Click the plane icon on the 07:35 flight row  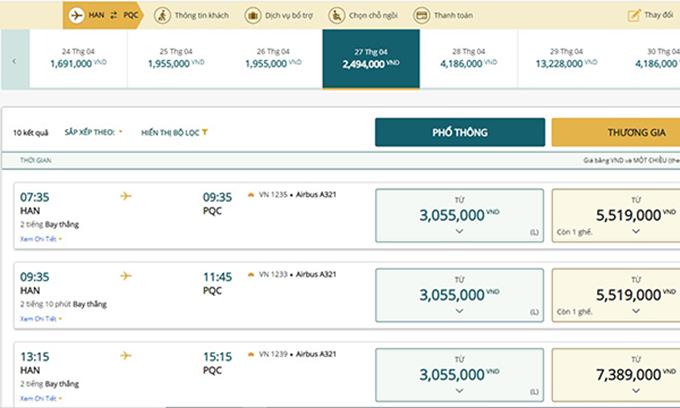[x=126, y=196]
